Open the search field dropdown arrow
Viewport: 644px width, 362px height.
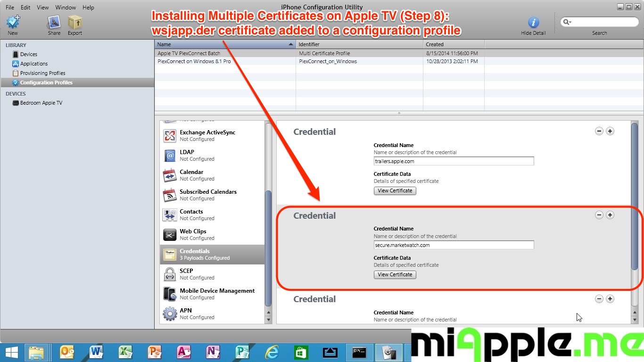pyautogui.click(x=567, y=22)
